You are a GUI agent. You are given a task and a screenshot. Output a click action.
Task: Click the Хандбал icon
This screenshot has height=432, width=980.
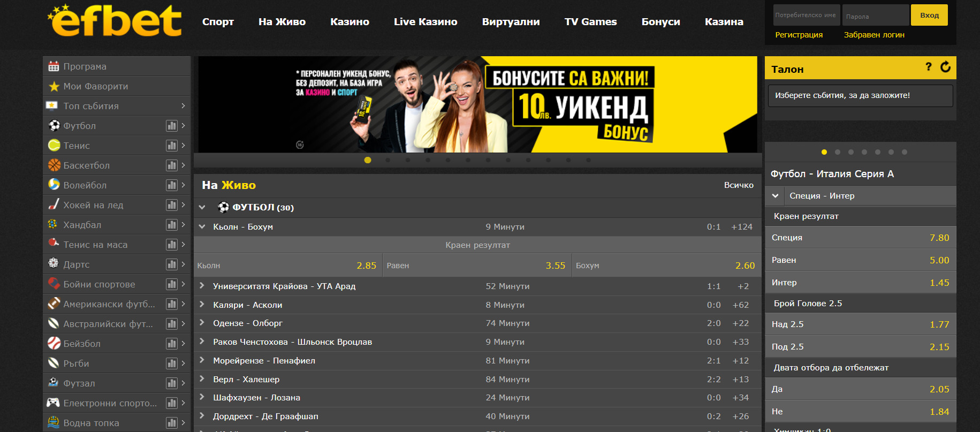point(52,224)
